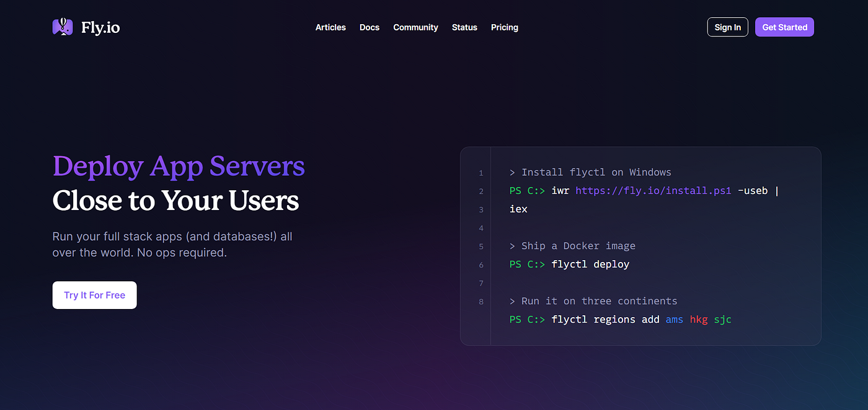Open the Articles menu item

[330, 27]
